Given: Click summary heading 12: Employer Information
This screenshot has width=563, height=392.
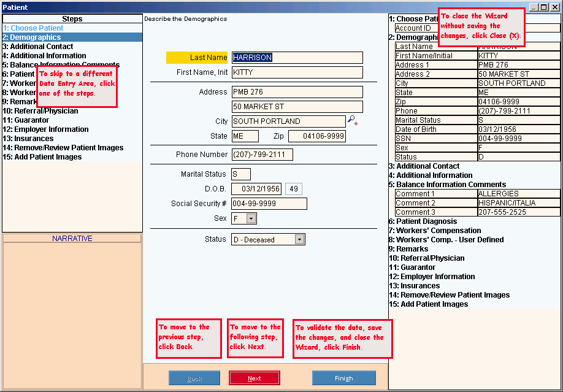Looking at the screenshot, I should click(432, 277).
